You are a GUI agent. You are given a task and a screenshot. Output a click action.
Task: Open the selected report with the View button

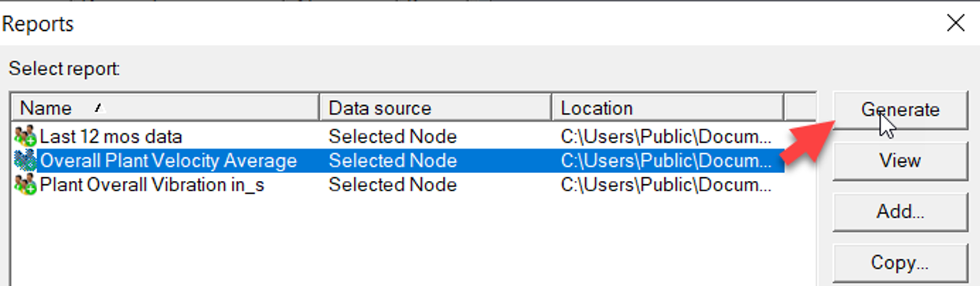900,160
